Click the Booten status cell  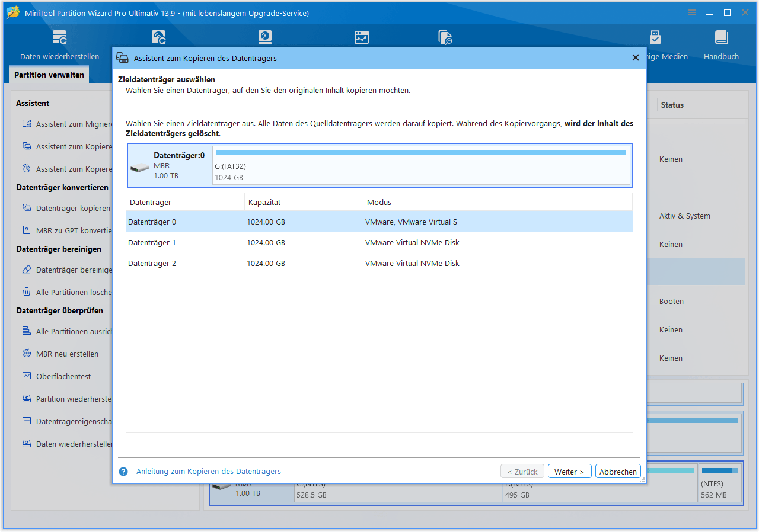tap(671, 301)
